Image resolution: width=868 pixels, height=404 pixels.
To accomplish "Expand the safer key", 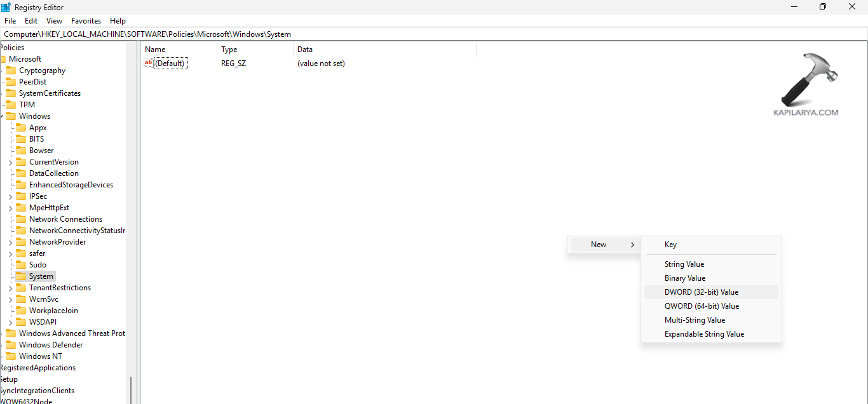I will (x=11, y=254).
